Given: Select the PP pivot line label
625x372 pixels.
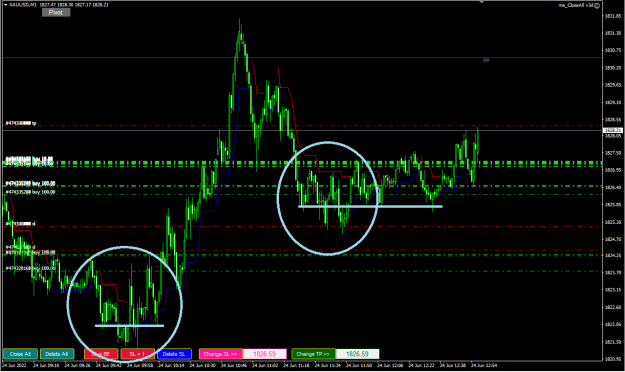Looking at the screenshot, I should coord(486,61).
